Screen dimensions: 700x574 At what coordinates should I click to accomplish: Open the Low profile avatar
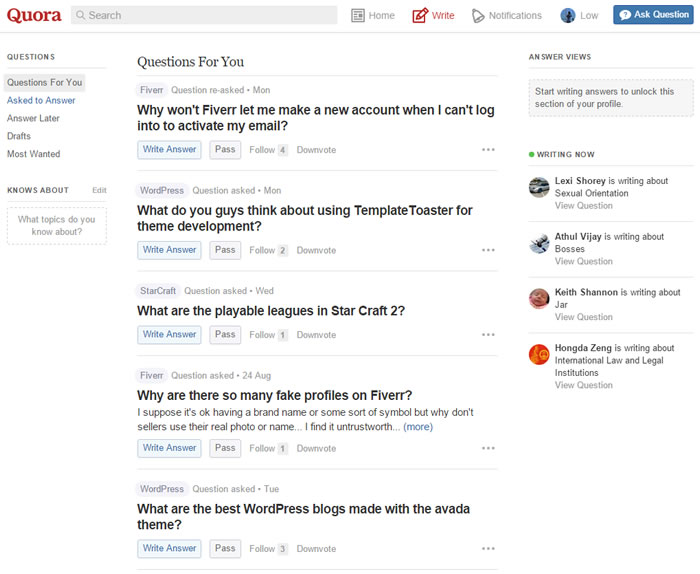568,15
